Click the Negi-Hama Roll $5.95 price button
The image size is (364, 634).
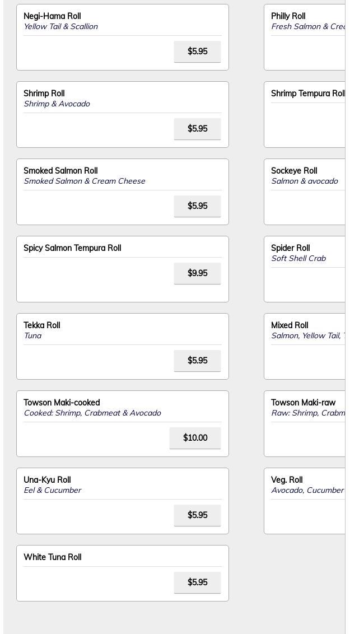click(x=197, y=52)
